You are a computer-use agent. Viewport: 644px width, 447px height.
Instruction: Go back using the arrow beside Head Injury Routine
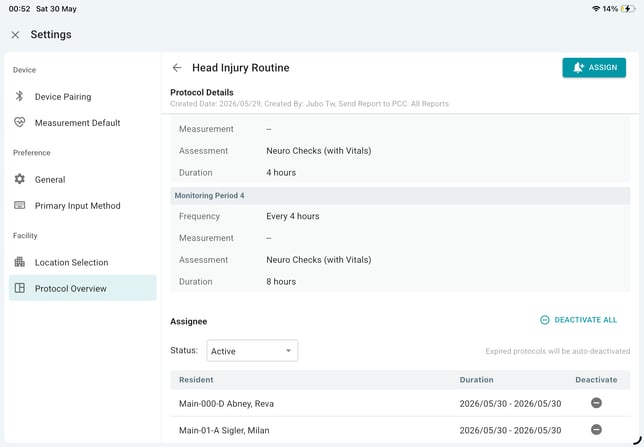click(x=177, y=68)
